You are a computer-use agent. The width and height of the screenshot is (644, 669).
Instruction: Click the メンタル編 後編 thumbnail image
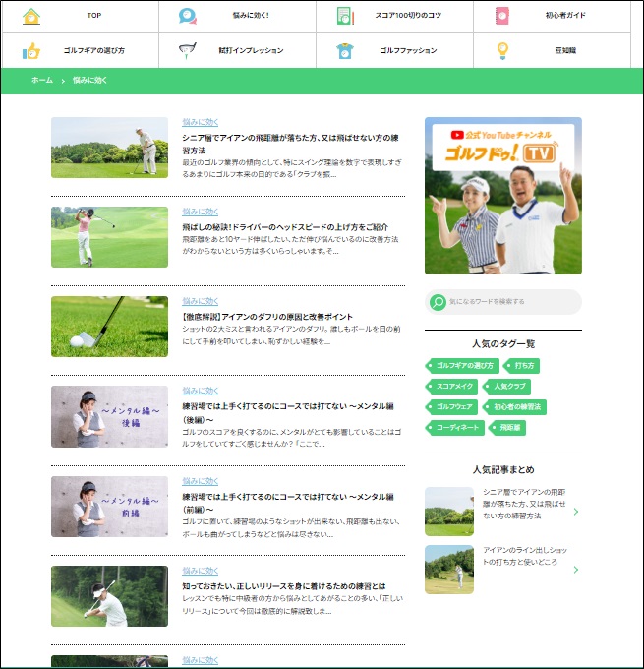point(109,416)
